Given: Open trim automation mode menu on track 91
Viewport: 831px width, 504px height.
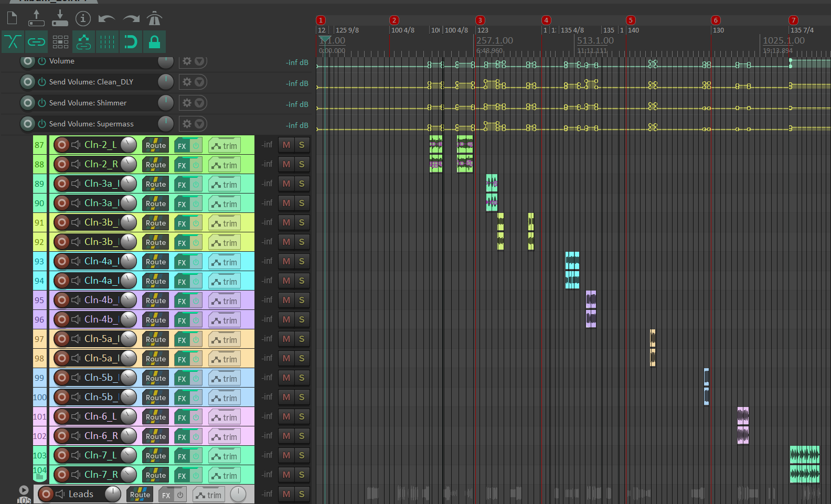Looking at the screenshot, I should tap(225, 223).
